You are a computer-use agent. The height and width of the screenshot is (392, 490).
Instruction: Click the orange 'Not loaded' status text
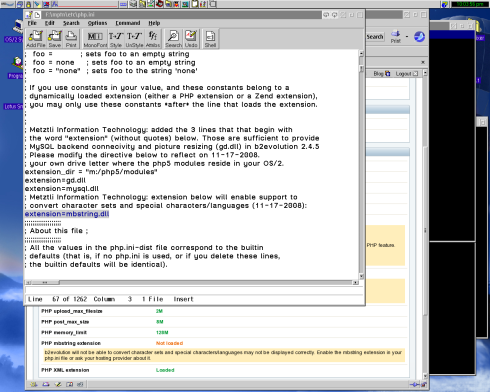tap(169, 343)
